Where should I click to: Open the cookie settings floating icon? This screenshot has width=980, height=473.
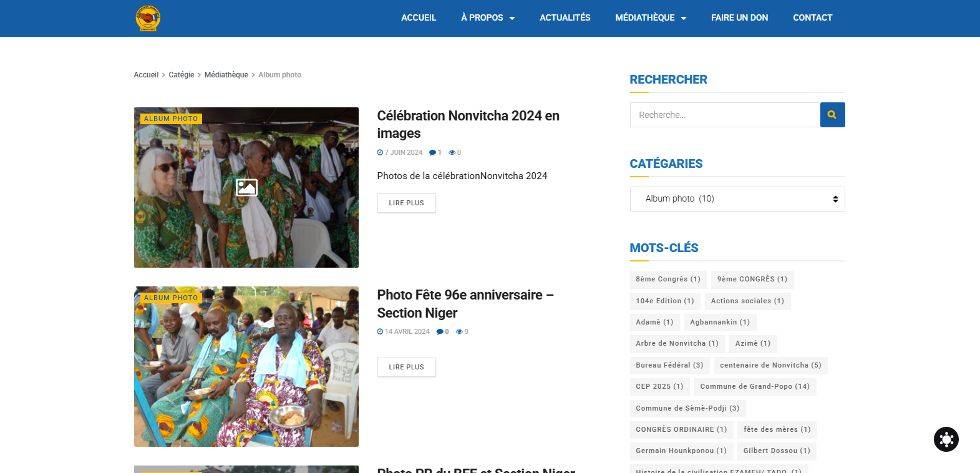pyautogui.click(x=946, y=439)
